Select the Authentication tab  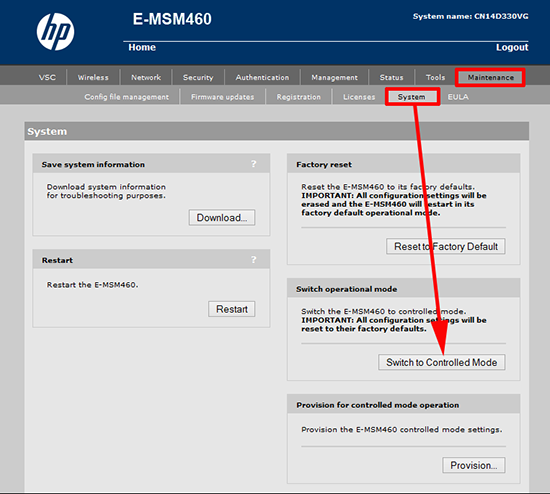pos(262,77)
